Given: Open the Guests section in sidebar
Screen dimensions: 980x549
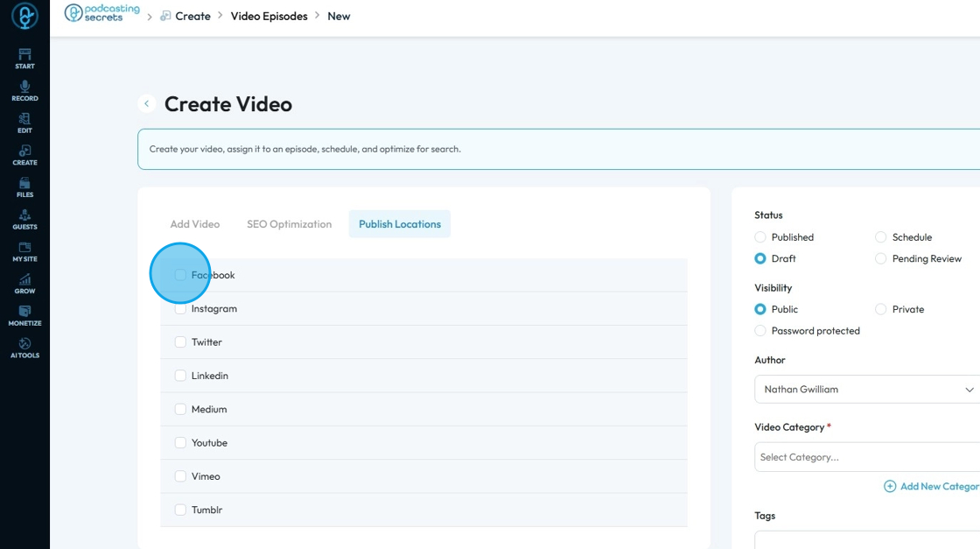Looking at the screenshot, I should pyautogui.click(x=25, y=220).
